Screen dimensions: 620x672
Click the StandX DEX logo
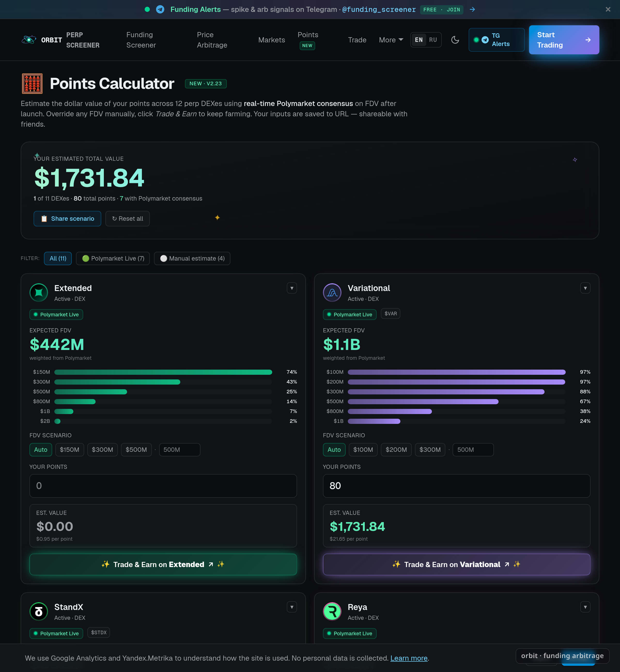(x=39, y=612)
